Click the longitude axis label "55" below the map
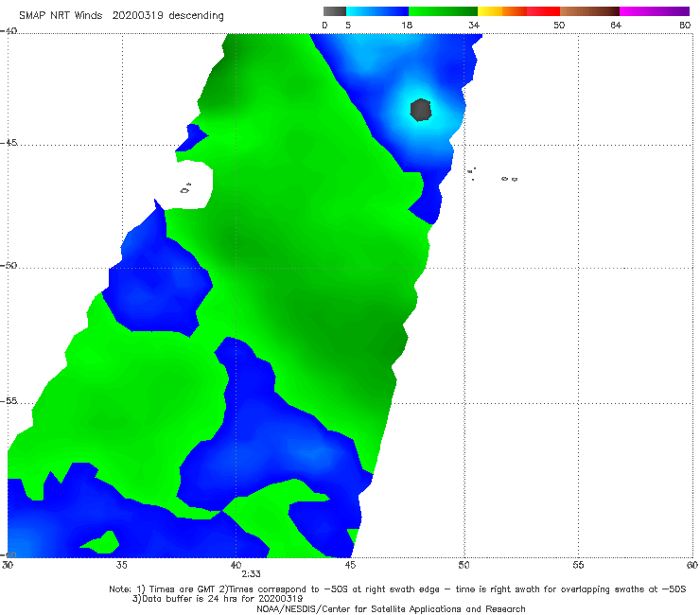 [x=578, y=565]
